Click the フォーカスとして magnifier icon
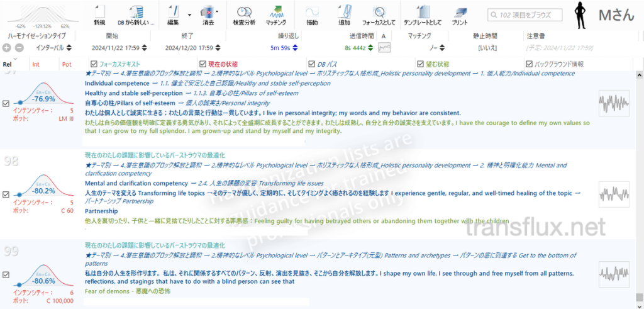The height and width of the screenshot is (309, 644). coord(379,11)
